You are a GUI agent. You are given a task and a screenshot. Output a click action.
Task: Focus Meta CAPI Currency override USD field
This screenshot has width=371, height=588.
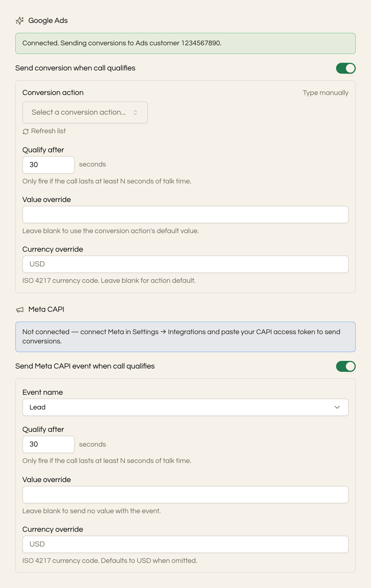(185, 544)
